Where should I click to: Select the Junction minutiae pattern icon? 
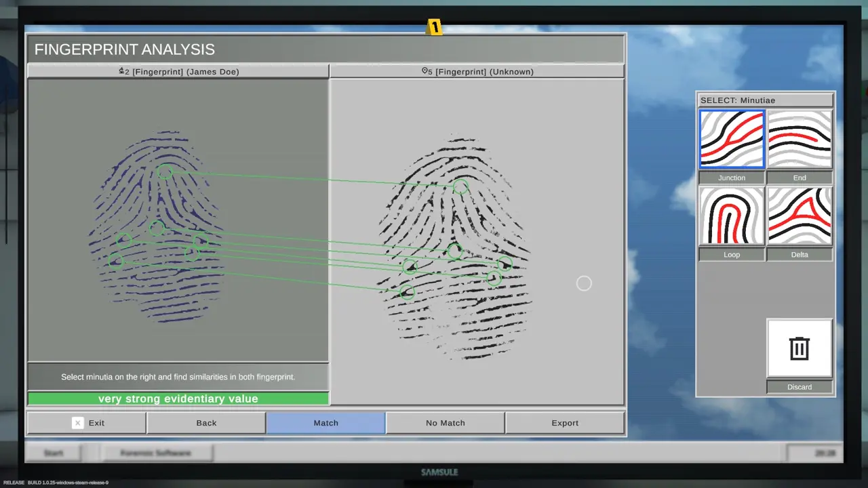coord(732,140)
